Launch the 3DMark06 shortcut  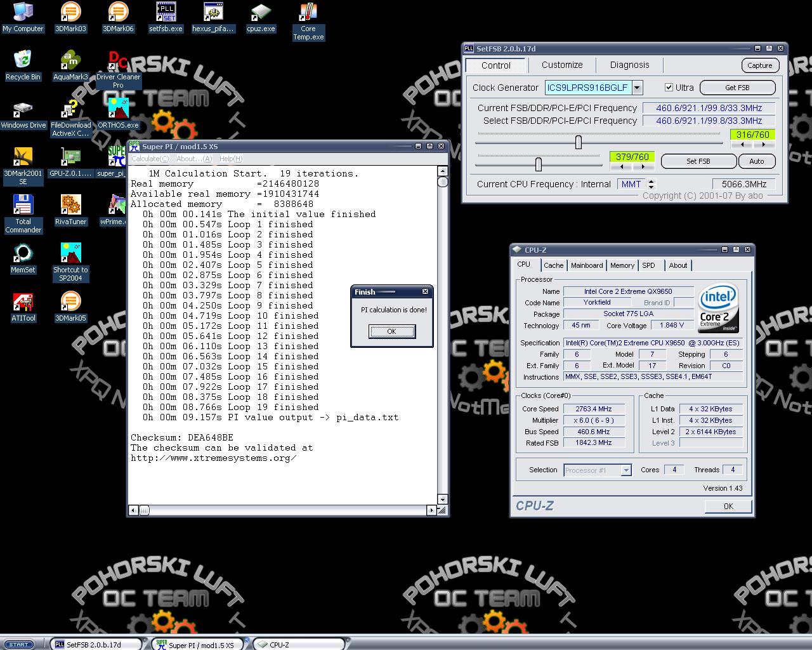coord(118,18)
